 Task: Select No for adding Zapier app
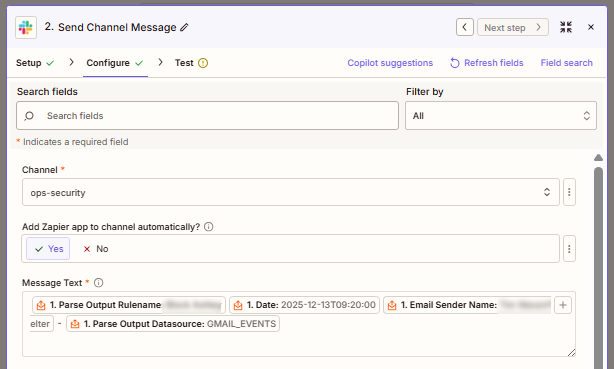tap(96, 249)
